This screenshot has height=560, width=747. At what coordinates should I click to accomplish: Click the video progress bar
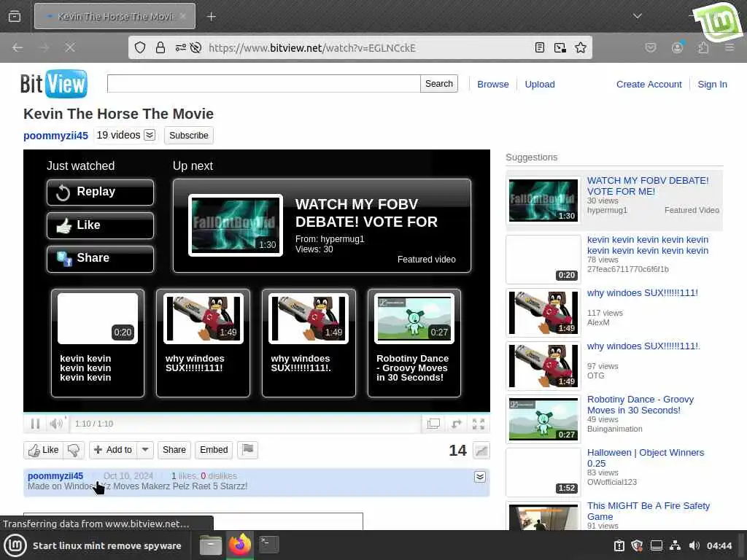256,413
